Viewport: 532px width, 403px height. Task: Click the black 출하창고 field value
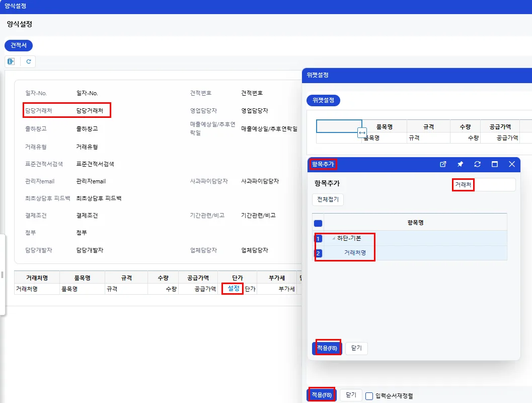tap(87, 128)
